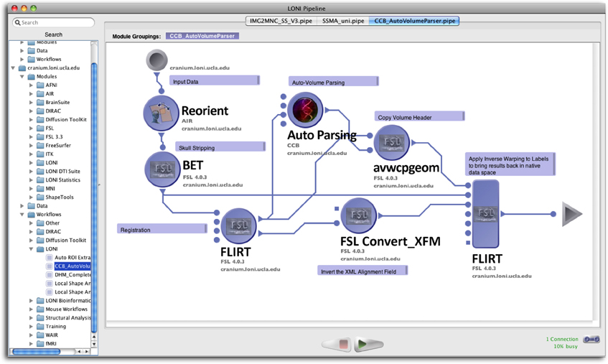
Task: Click the Mouse Workflows folder icon
Action: pyautogui.click(x=40, y=309)
